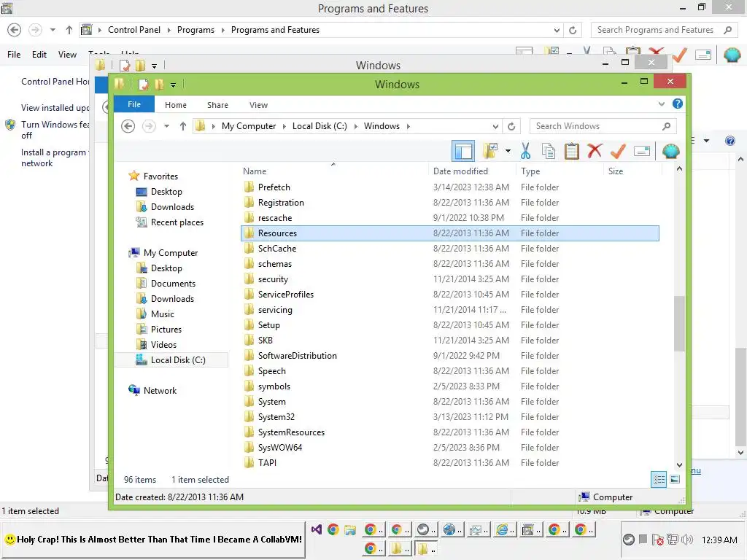Open address history dropdown in Programs and Features
Image resolution: width=747 pixels, height=560 pixels.
coord(557,30)
